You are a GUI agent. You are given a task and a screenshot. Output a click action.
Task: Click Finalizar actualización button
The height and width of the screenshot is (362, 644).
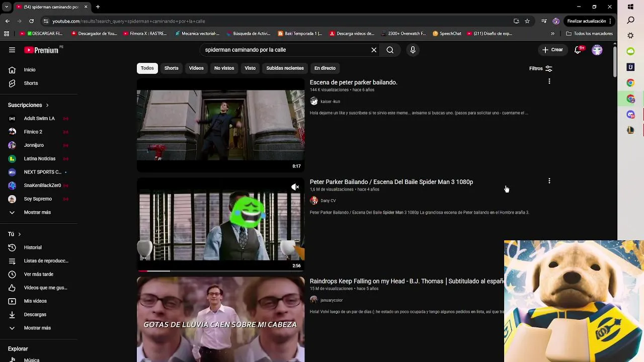click(587, 21)
